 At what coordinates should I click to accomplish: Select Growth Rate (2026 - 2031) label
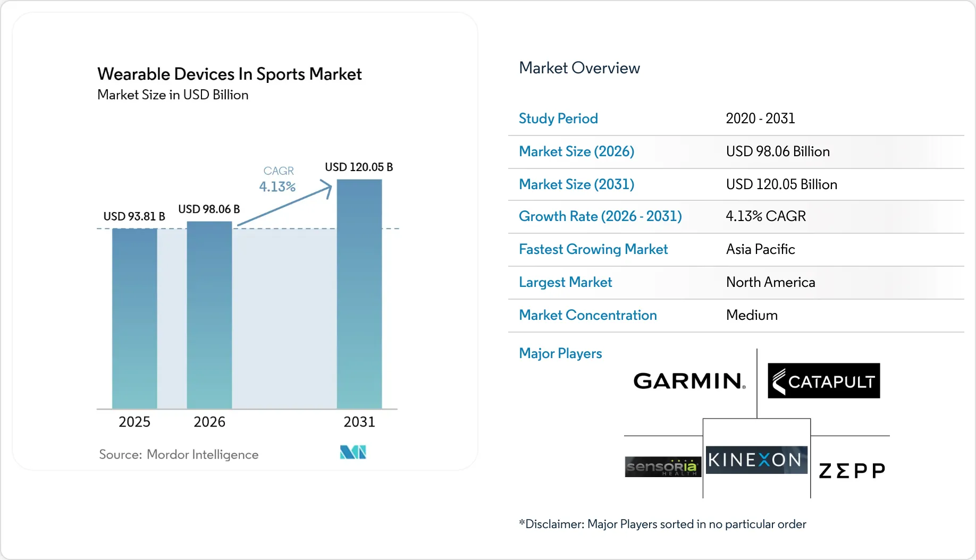pyautogui.click(x=600, y=216)
